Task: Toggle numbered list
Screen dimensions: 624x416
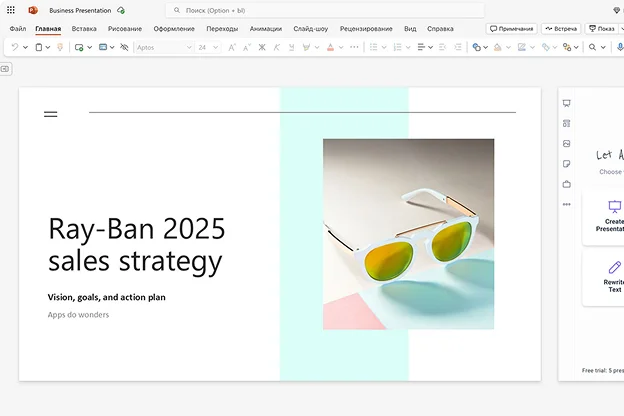Action: [397, 47]
